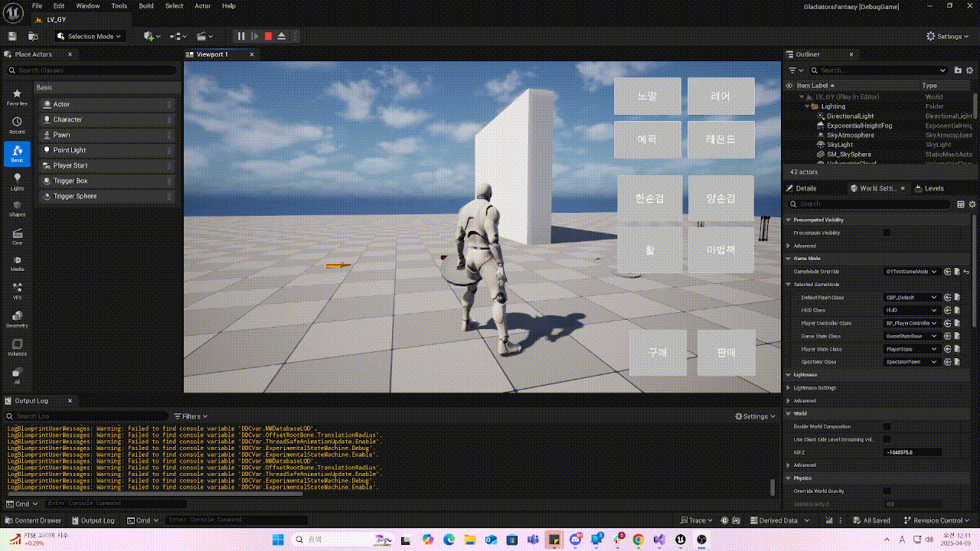Browse to GameMode Override asset icon
The width and height of the screenshot is (980, 551).
[x=957, y=272]
